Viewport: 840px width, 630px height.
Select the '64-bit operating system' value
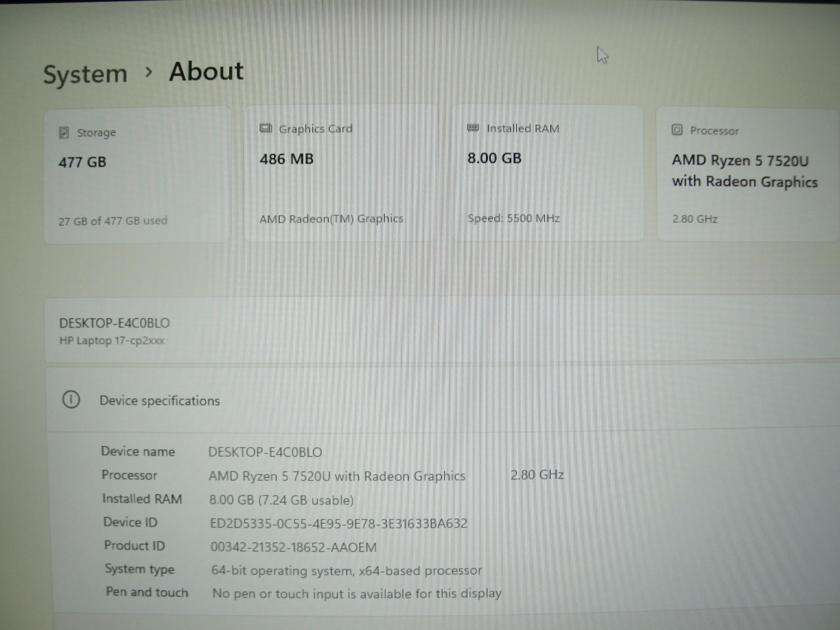[x=346, y=571]
